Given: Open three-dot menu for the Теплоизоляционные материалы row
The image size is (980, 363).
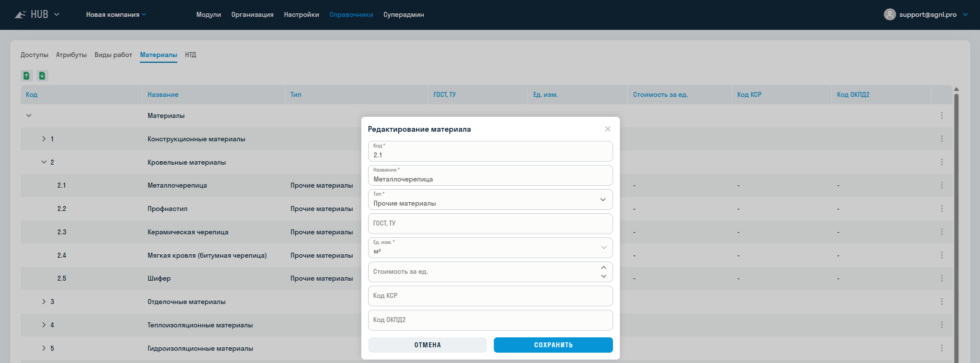Looking at the screenshot, I should [942, 325].
